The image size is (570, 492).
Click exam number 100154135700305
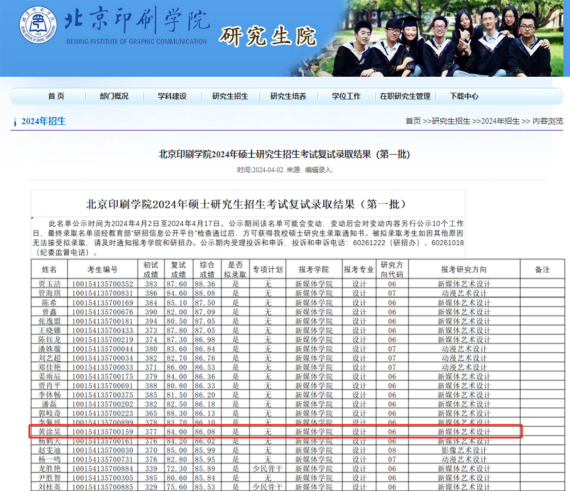103,478
